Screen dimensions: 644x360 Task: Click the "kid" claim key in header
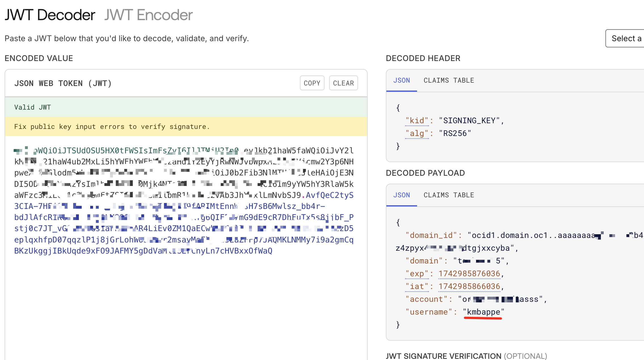tap(417, 121)
